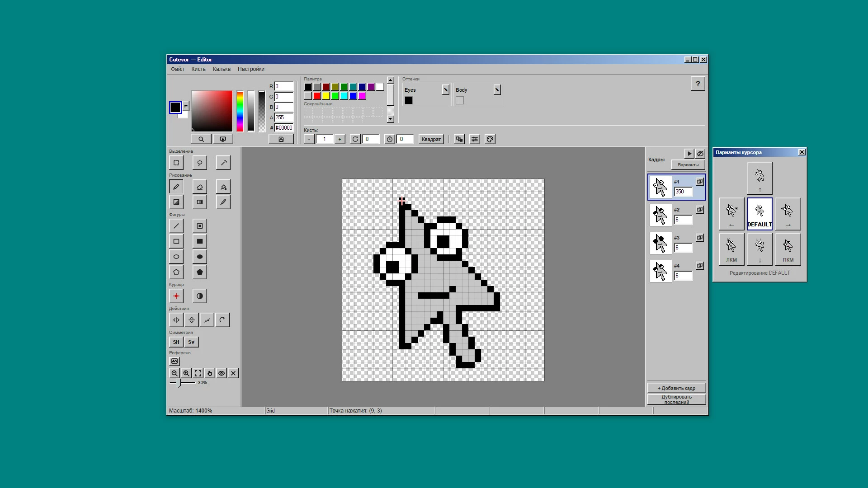Pick the red palette swatch
Screen dimensions: 868x488
click(x=317, y=96)
